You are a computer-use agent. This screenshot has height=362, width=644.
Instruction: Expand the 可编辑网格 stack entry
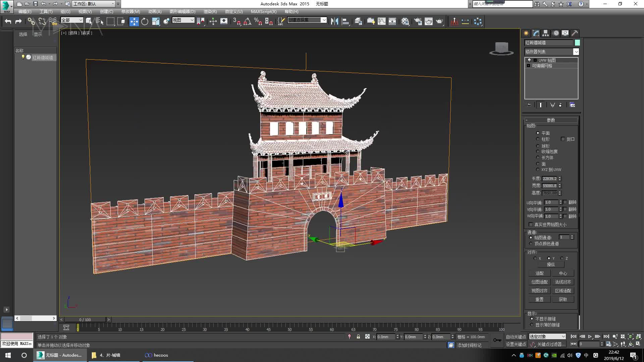point(529,66)
